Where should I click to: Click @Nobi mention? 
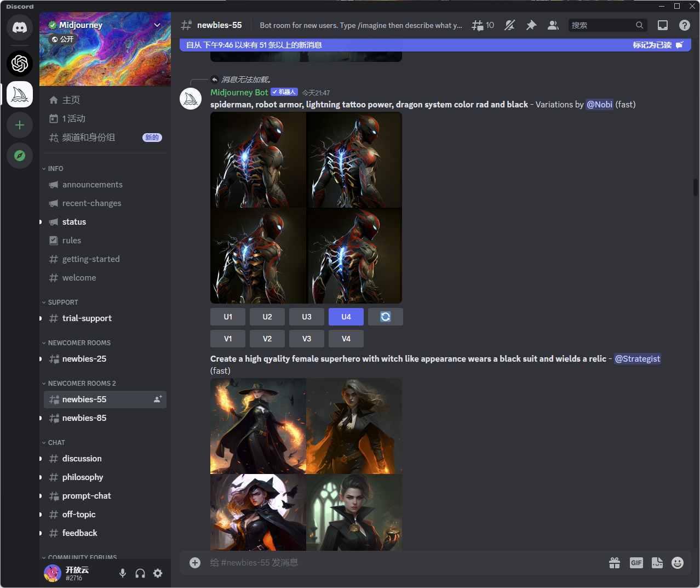600,104
